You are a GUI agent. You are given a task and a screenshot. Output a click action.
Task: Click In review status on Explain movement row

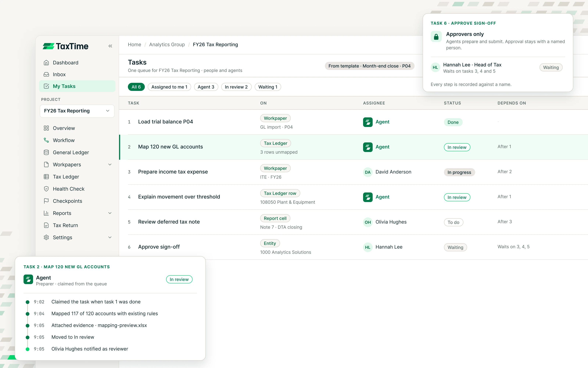tap(457, 197)
